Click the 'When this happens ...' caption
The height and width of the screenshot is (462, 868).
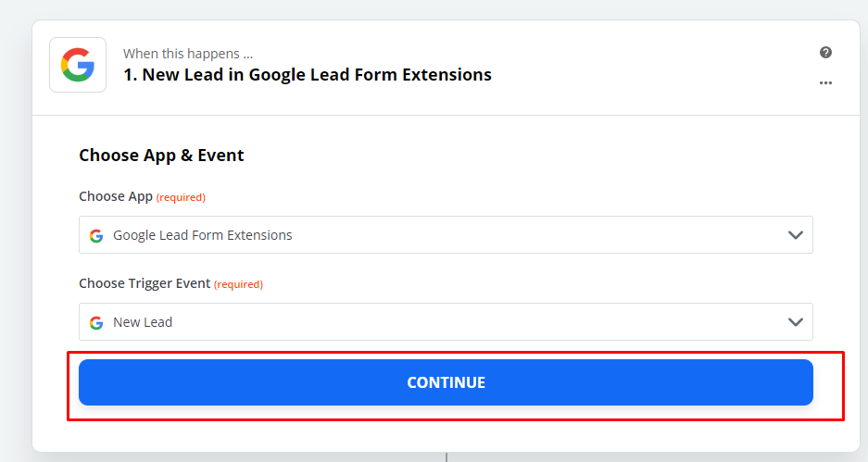tap(188, 54)
